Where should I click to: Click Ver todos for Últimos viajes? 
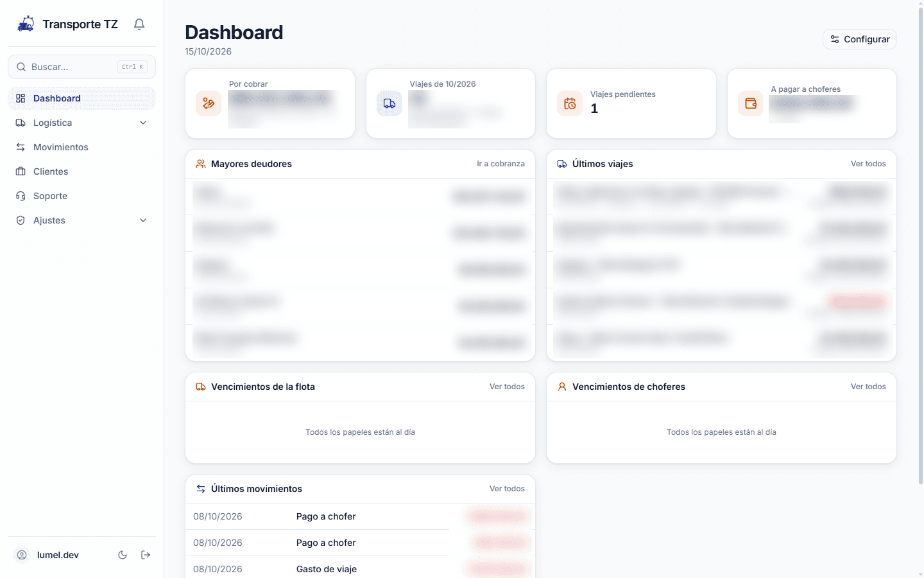868,164
